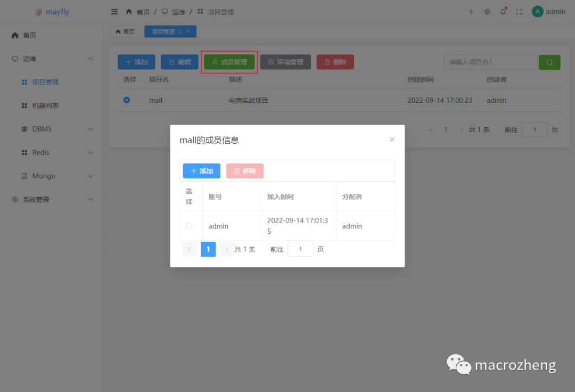The image size is (575, 392).
Task: Click the 环境管理 button
Action: point(285,62)
